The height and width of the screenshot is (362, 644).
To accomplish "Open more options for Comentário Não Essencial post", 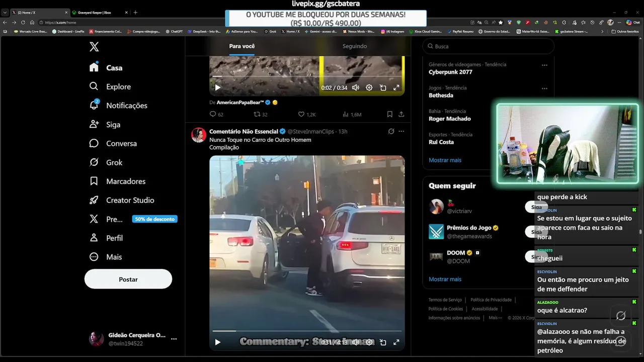I will (401, 131).
